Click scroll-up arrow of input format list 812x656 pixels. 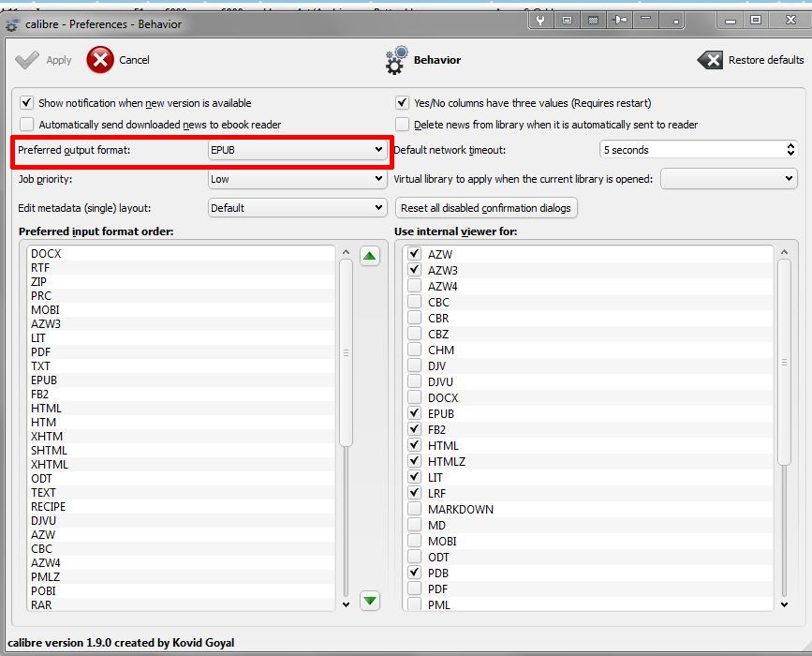click(346, 252)
